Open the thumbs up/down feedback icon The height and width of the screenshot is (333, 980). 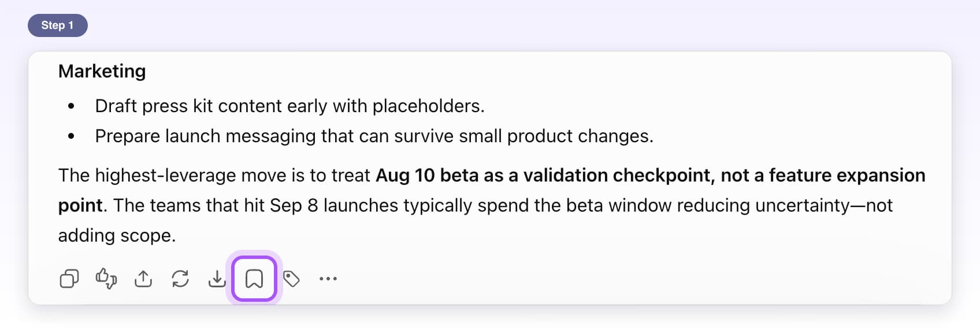click(106, 279)
